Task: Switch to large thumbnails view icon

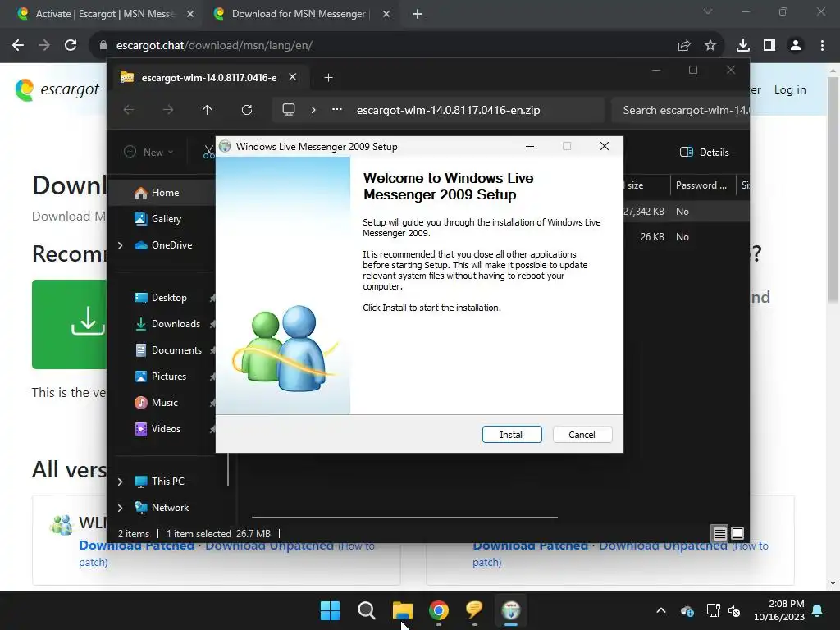Action: pos(737,533)
